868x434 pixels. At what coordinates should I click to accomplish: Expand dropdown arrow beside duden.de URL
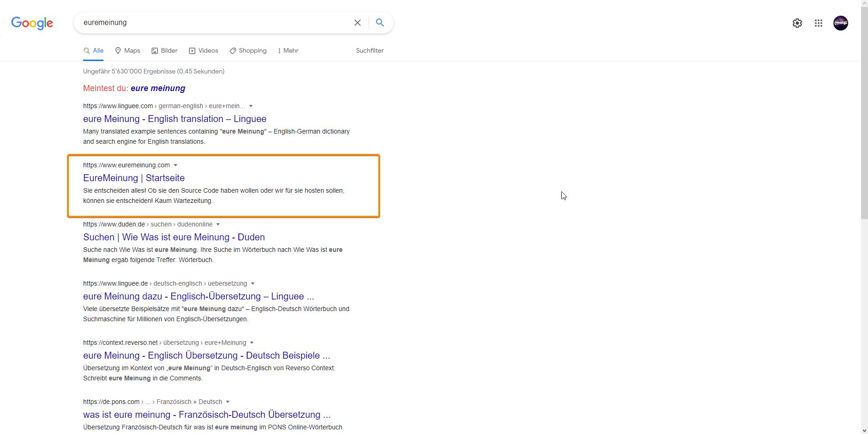(x=218, y=225)
